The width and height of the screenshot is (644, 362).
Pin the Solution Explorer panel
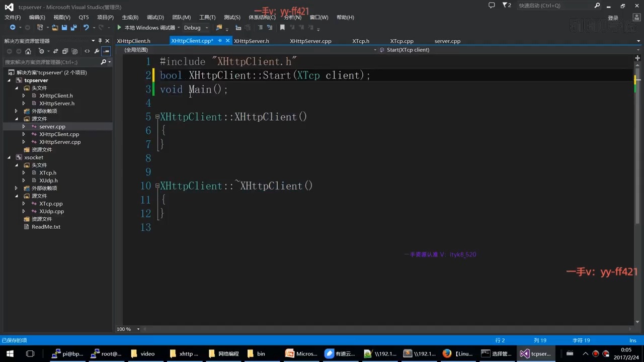tap(100, 41)
